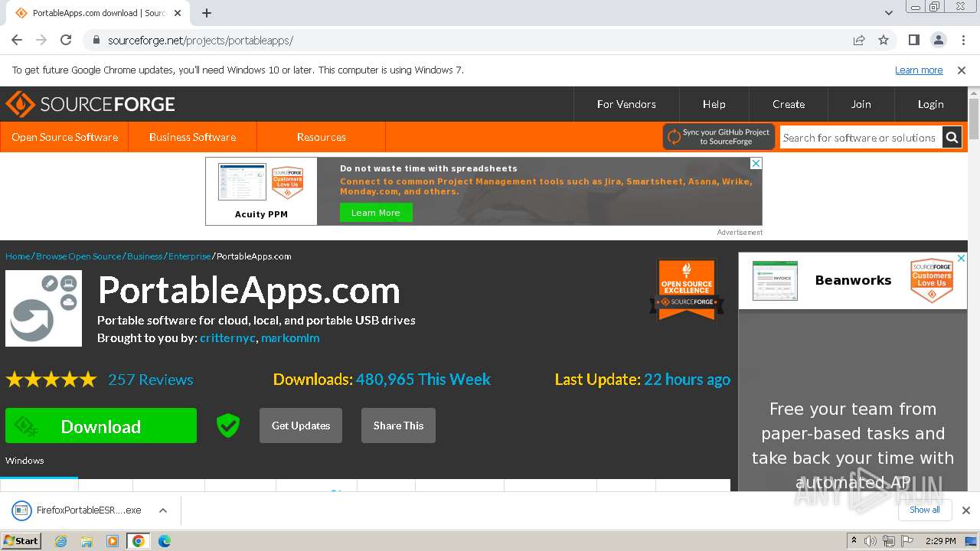
Task: Expand the download item options chevron
Action: click(x=162, y=510)
